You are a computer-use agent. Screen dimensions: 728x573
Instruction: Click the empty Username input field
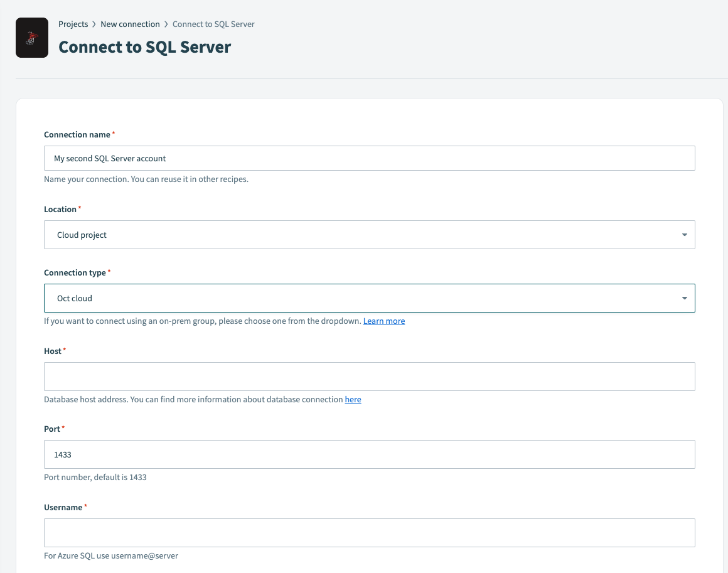[369, 532]
